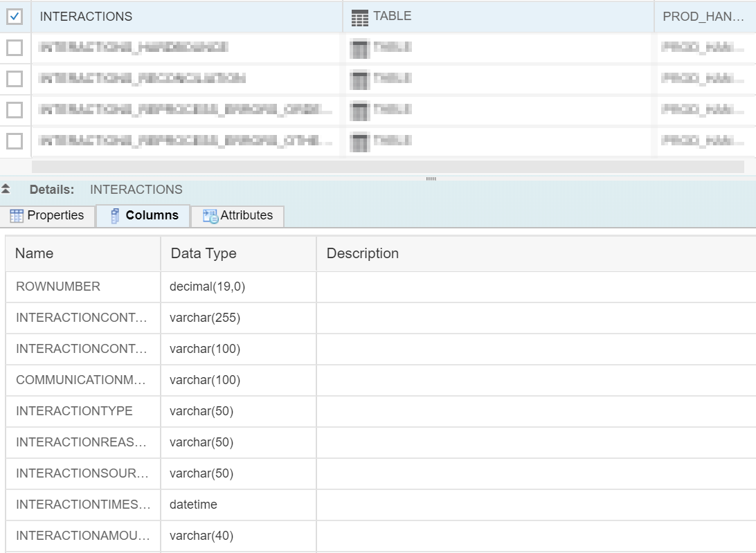Click the Attributes tab icon

pyautogui.click(x=210, y=216)
